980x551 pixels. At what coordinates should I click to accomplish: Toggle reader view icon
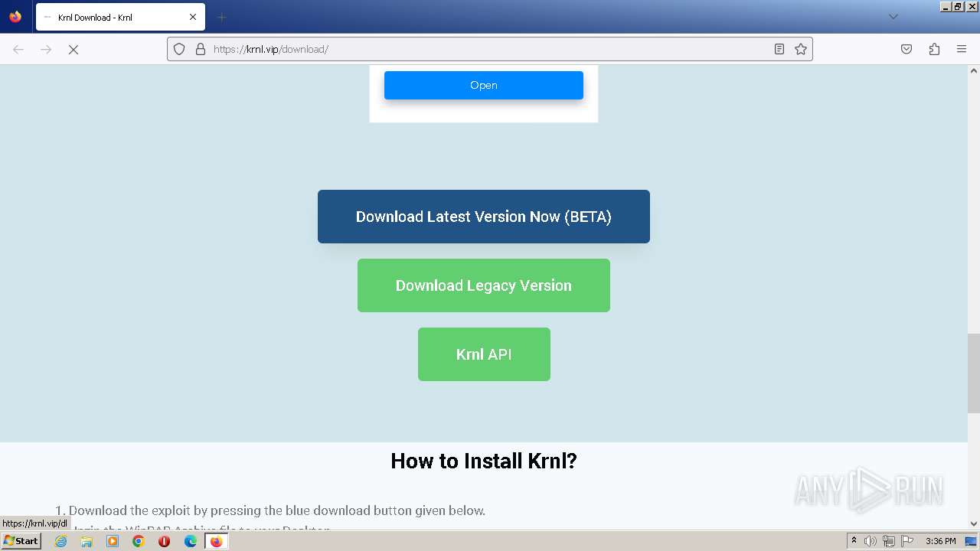[x=779, y=49]
